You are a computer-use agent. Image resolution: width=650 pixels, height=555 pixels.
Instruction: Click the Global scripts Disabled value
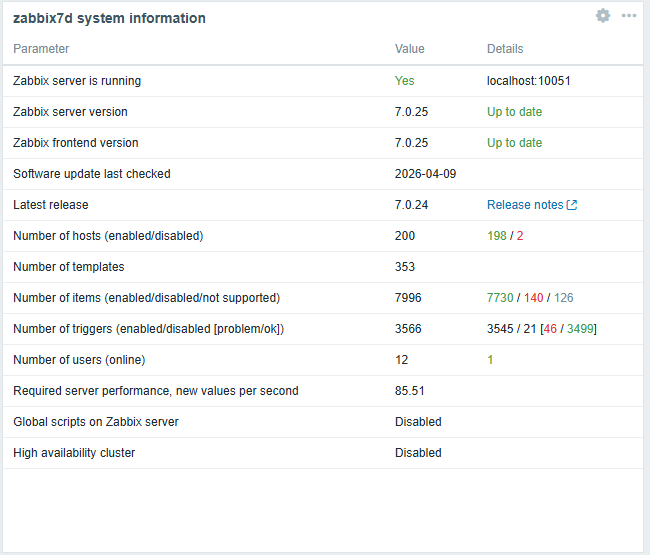418,422
